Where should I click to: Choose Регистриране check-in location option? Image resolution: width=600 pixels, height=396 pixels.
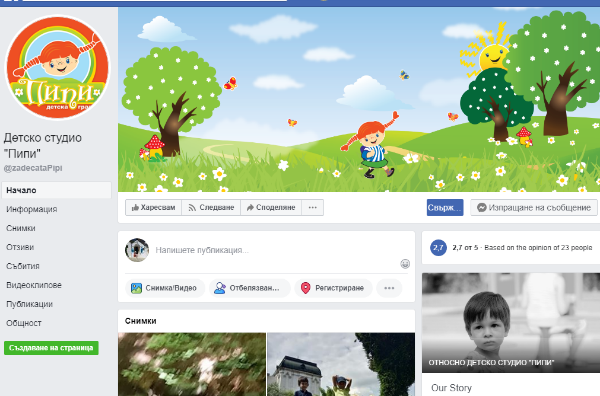[x=333, y=288]
